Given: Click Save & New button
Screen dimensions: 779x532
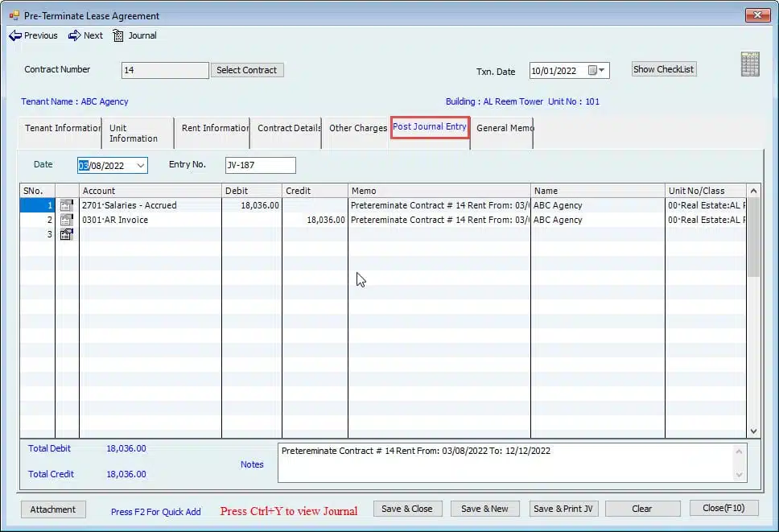Looking at the screenshot, I should [x=485, y=509].
